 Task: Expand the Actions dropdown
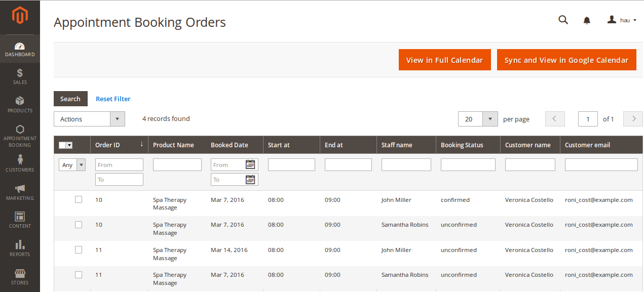(89, 119)
